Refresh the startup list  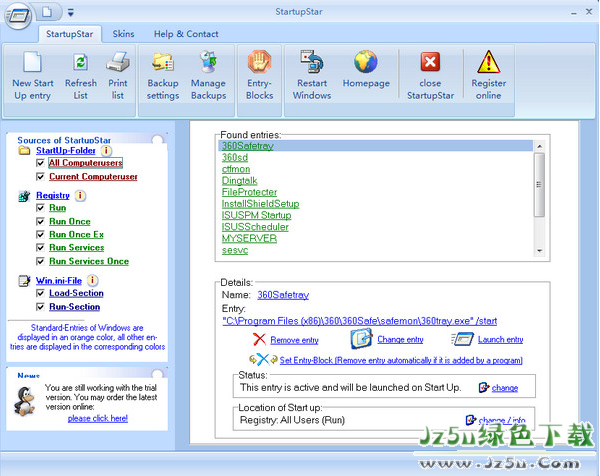[81, 62]
